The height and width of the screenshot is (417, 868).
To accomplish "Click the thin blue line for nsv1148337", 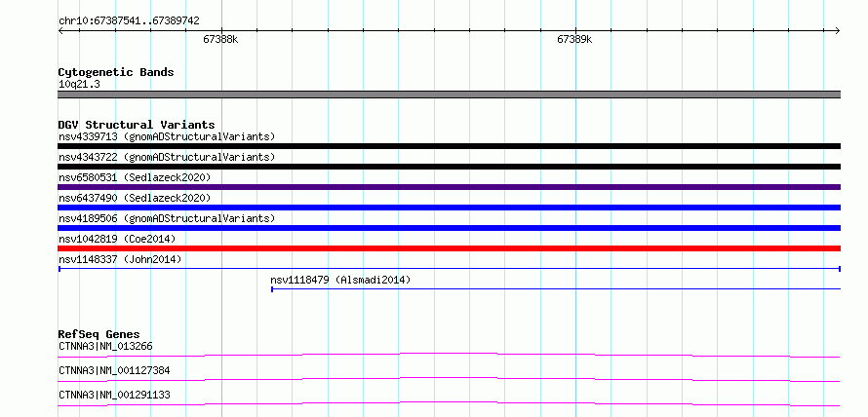I will pos(449,269).
